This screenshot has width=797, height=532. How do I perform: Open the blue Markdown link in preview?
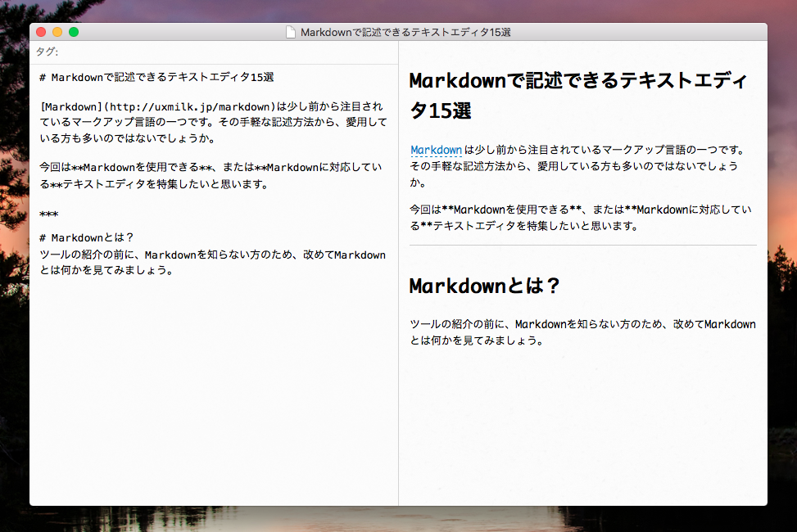(436, 150)
